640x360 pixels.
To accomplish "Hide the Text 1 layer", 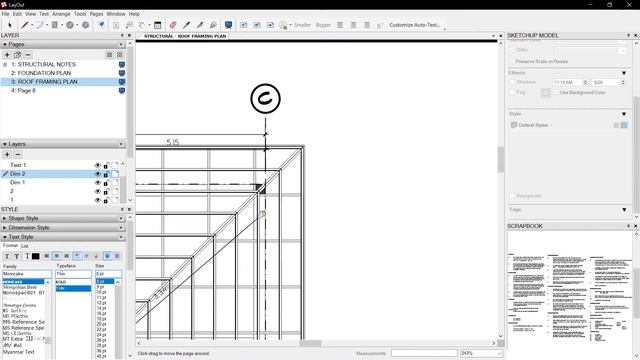I will (98, 165).
